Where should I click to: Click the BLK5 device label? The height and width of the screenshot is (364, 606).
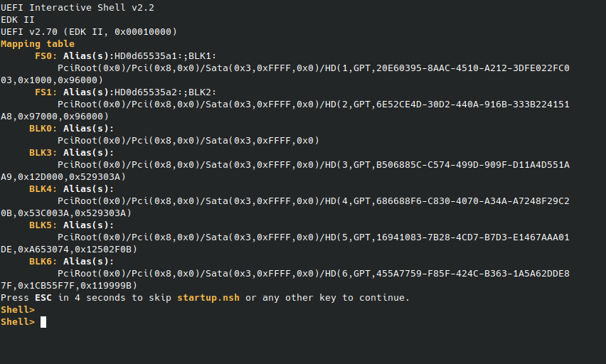point(43,225)
